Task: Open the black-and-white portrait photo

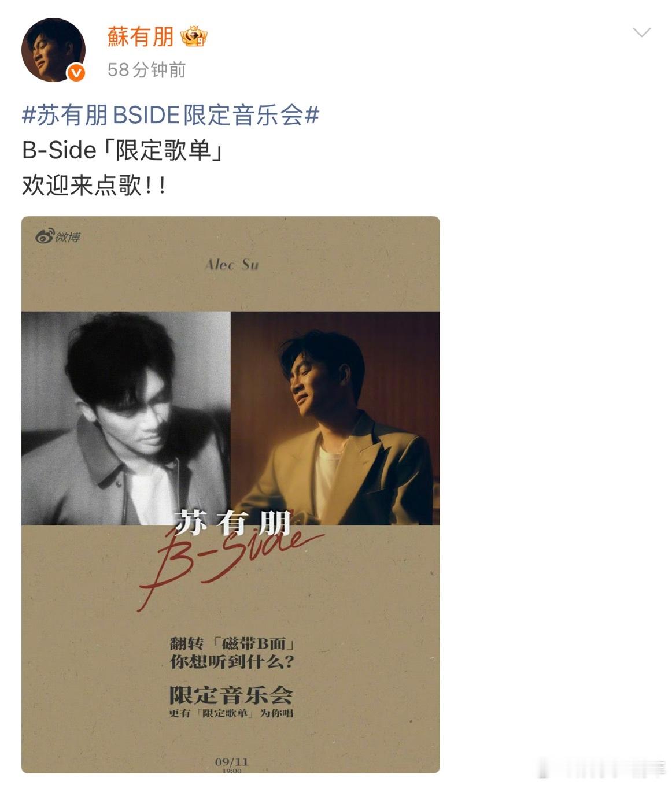Action: click(126, 418)
